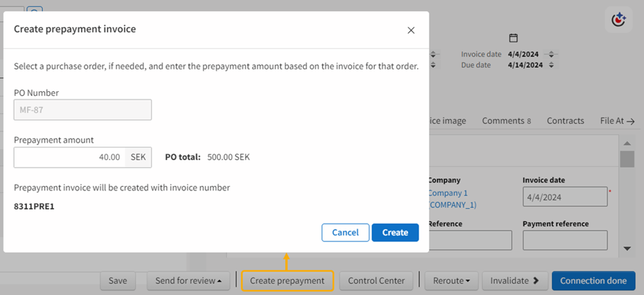This screenshot has width=644, height=295.
Task: Click the Prepayment amount input field
Action: point(69,157)
